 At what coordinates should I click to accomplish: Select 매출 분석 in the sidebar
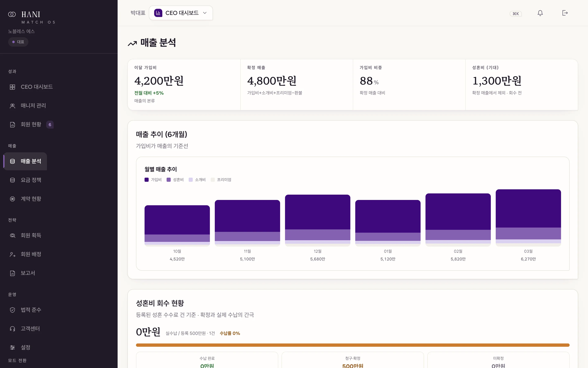tap(25, 161)
